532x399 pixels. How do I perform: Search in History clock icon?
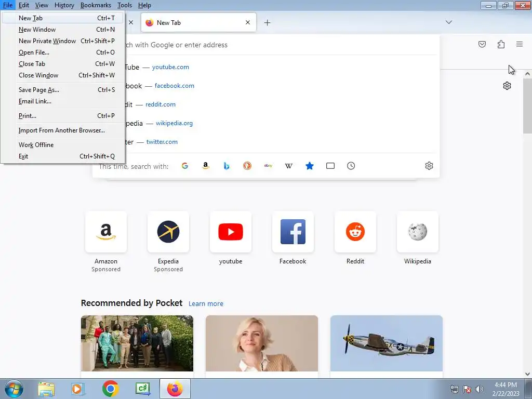351,166
